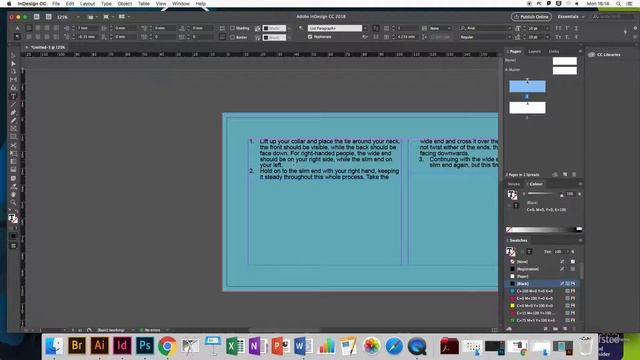Open the Swatches panel flyout menu

coord(580,240)
